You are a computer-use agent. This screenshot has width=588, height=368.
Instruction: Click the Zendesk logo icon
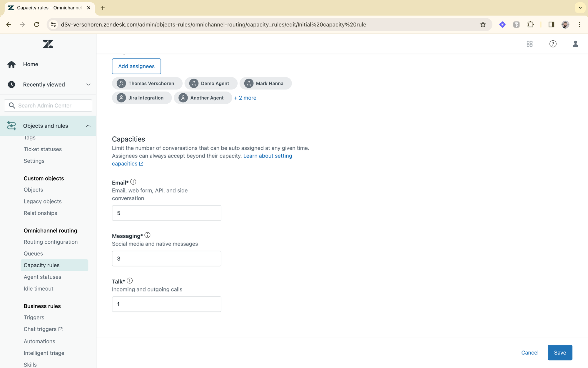48,44
